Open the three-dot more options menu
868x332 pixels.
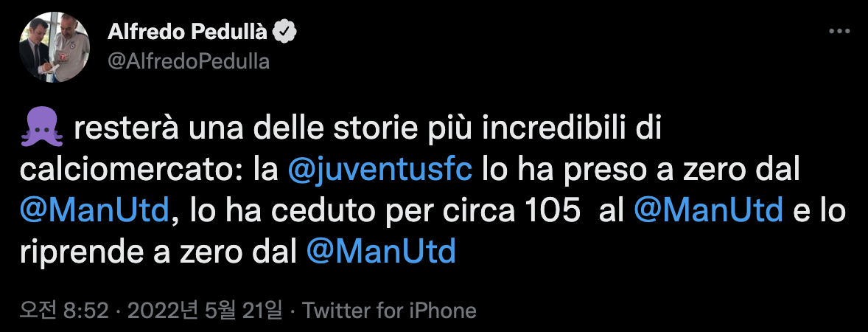(x=839, y=32)
